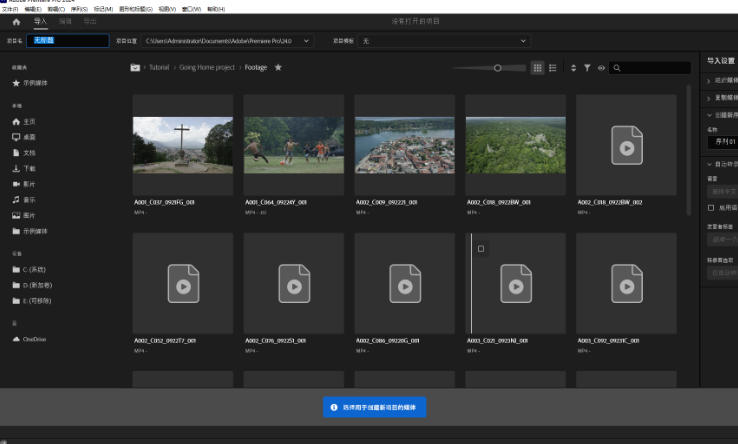Tick the checkbox on clip A003_C021
Screen dimensions: 738x444
(x=481, y=249)
